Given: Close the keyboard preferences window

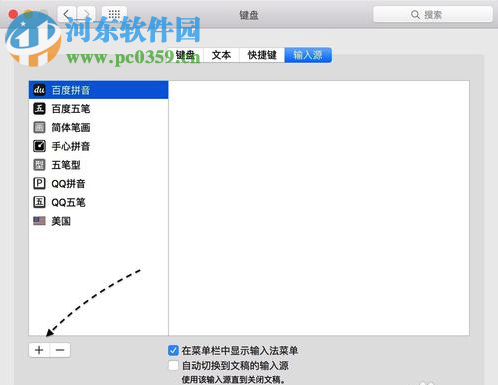Looking at the screenshot, I should pyautogui.click(x=13, y=14).
